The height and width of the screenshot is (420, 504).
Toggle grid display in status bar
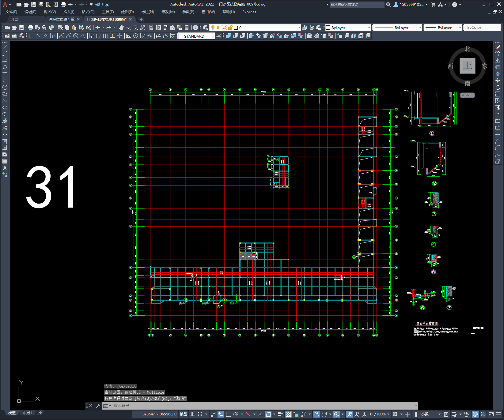[192, 414]
